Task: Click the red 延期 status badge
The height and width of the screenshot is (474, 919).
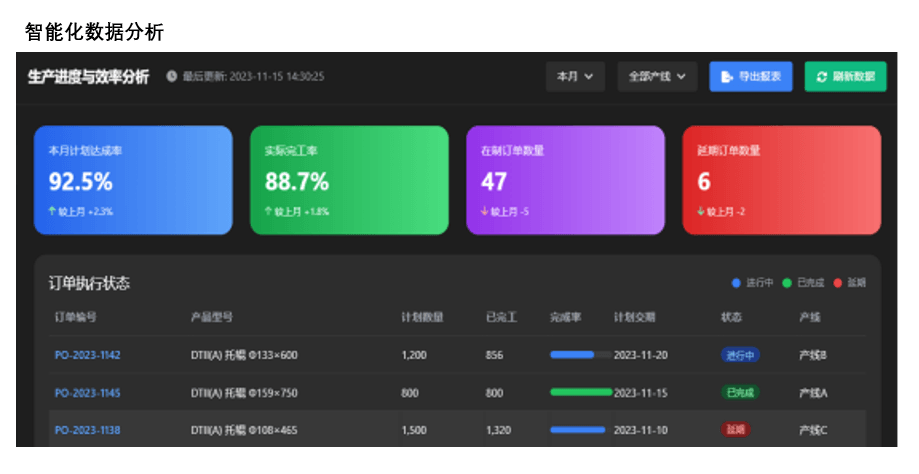Action: pyautogui.click(x=736, y=430)
